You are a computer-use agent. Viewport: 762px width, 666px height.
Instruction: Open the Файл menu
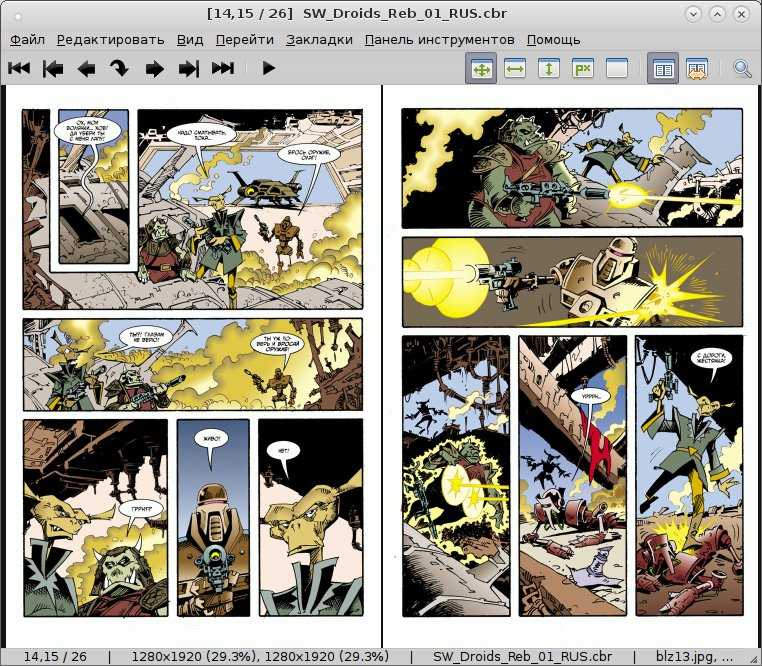click(x=27, y=40)
